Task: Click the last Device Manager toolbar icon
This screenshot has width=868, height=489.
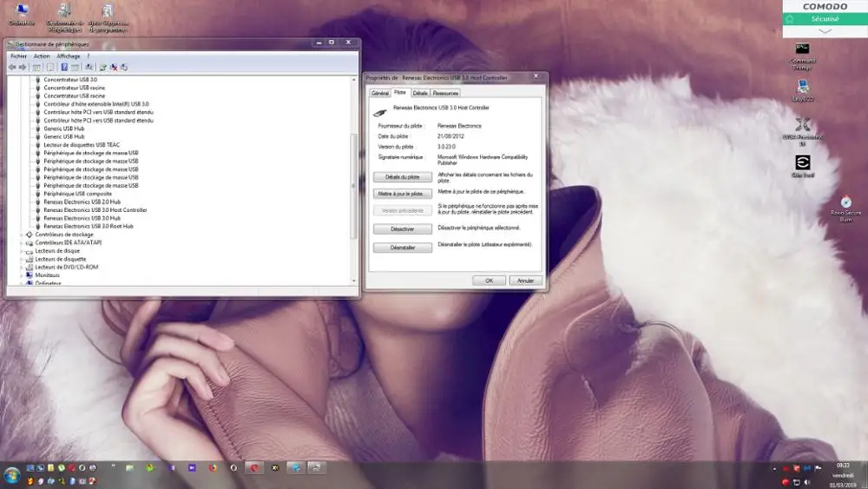Action: tap(124, 67)
